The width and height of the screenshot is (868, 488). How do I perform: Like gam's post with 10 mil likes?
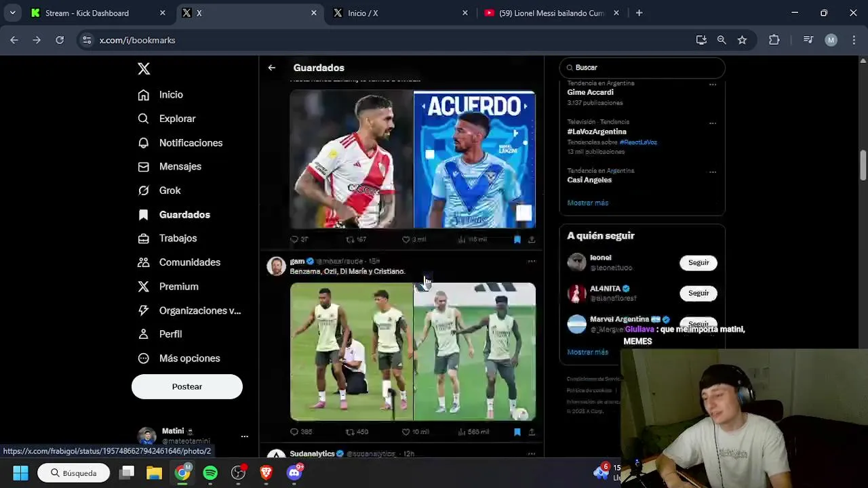point(415,432)
